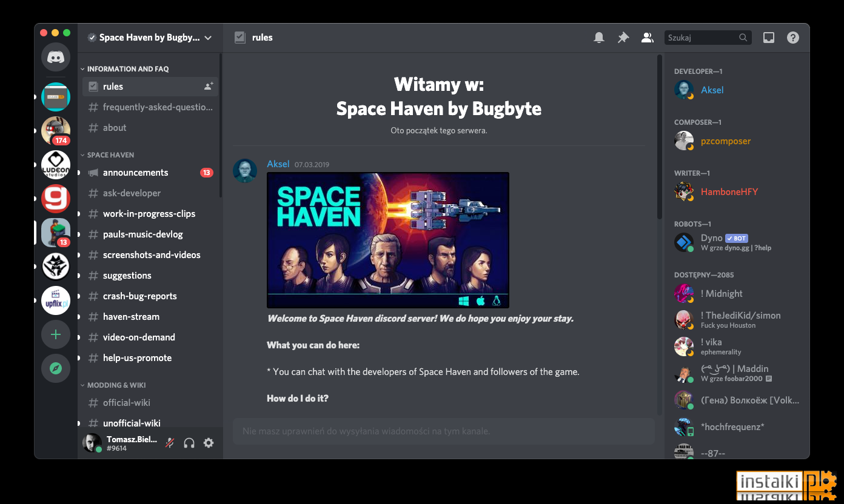The width and height of the screenshot is (844, 504).
Task: Select member (Гена) Волкоёж
Action: coord(737,400)
